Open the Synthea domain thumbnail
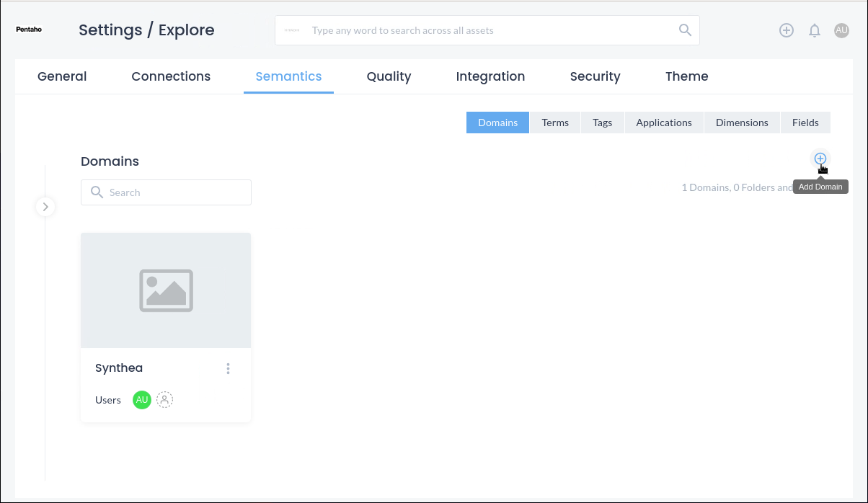This screenshot has height=503, width=868. coord(166,290)
